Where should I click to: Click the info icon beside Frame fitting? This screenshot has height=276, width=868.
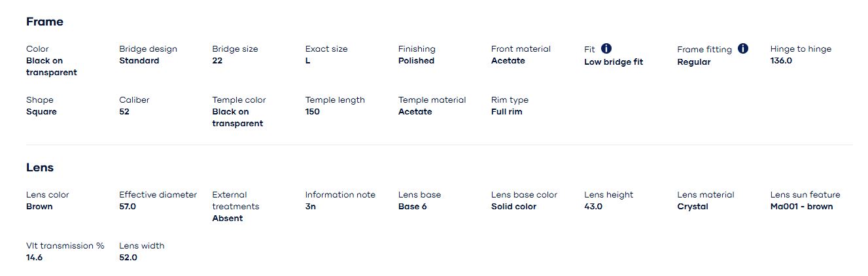point(742,48)
